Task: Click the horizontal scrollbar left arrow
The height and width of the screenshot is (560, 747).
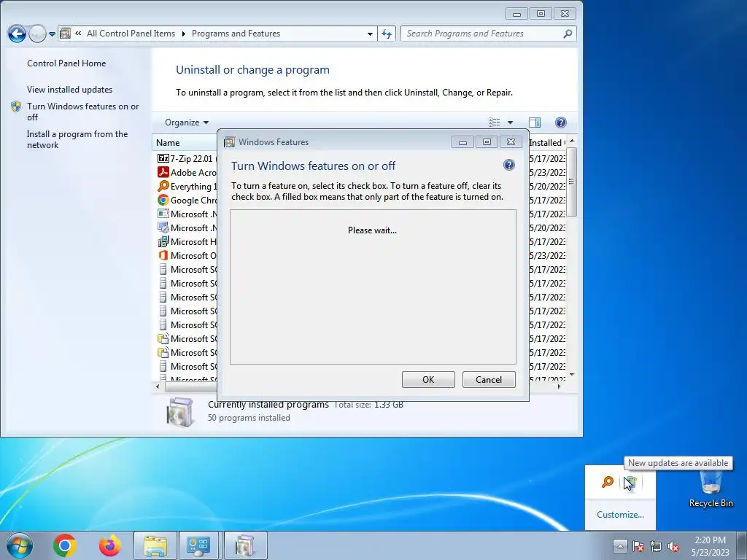Action: coord(158,386)
